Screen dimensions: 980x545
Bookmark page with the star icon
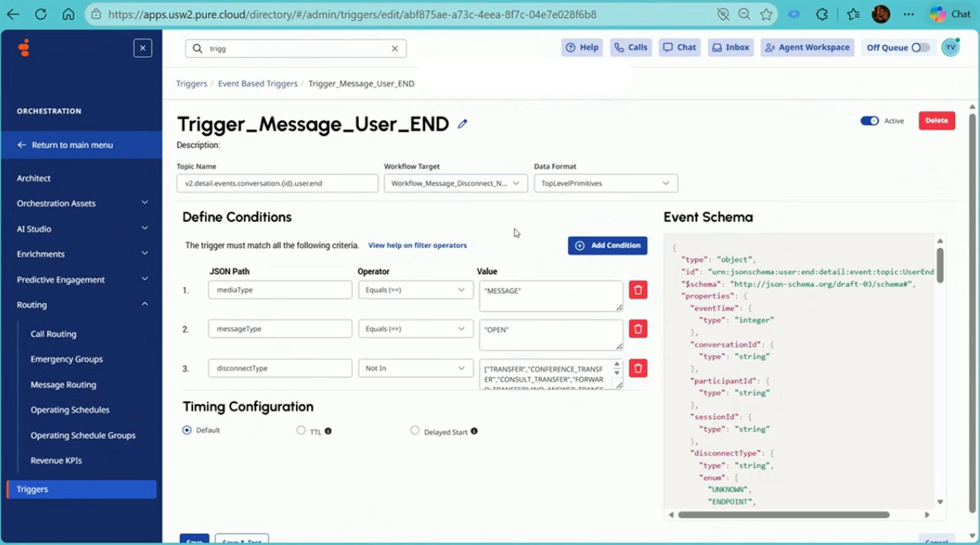point(767,14)
